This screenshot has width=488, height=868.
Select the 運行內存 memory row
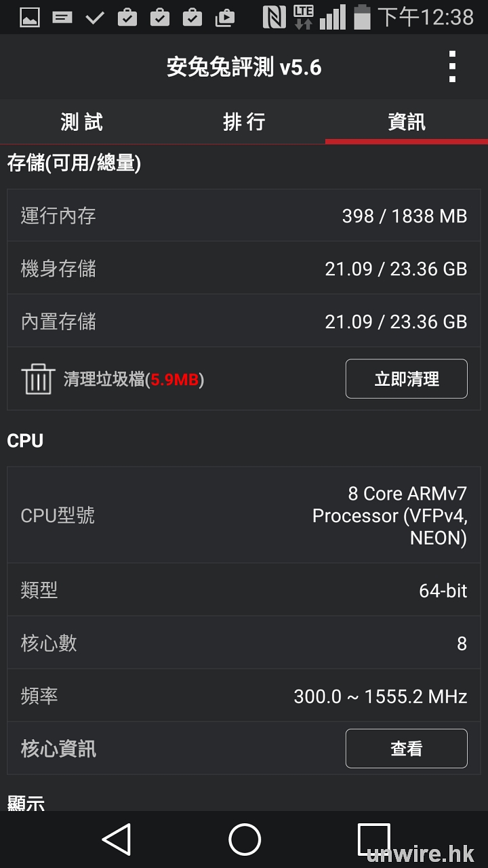tap(244, 216)
